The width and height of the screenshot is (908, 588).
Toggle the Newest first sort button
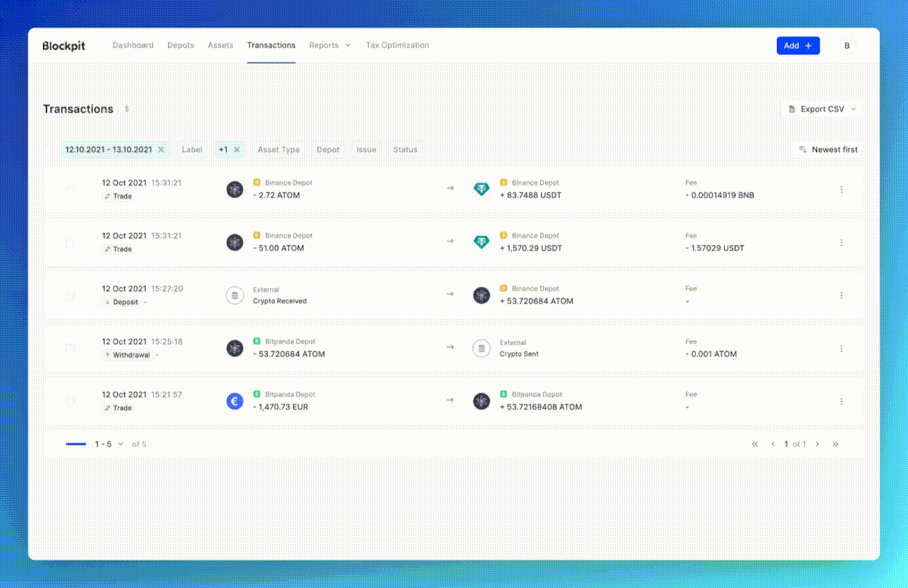[828, 150]
